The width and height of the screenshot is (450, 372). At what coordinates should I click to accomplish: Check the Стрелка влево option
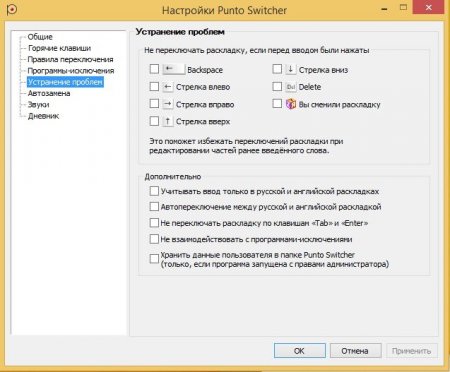154,87
